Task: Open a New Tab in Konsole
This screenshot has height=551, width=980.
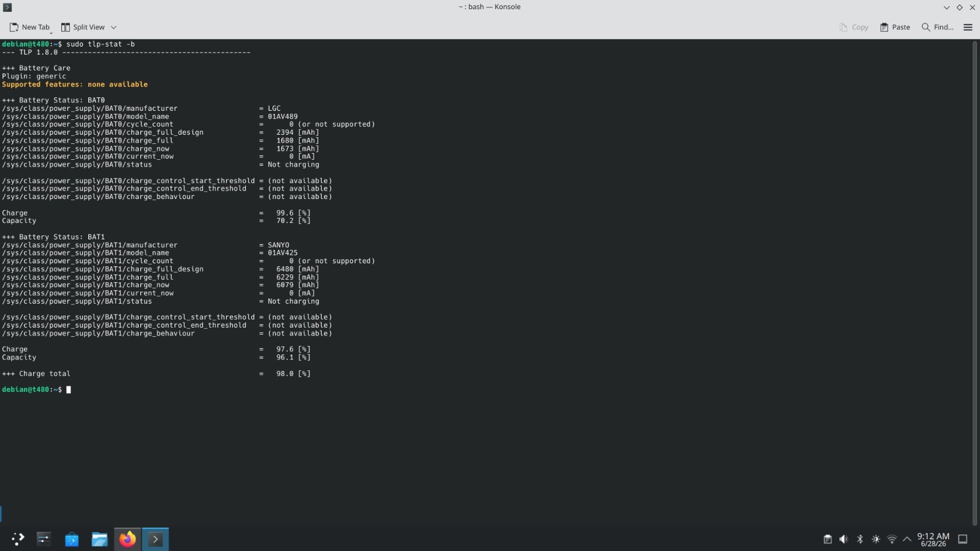Action: click(29, 27)
